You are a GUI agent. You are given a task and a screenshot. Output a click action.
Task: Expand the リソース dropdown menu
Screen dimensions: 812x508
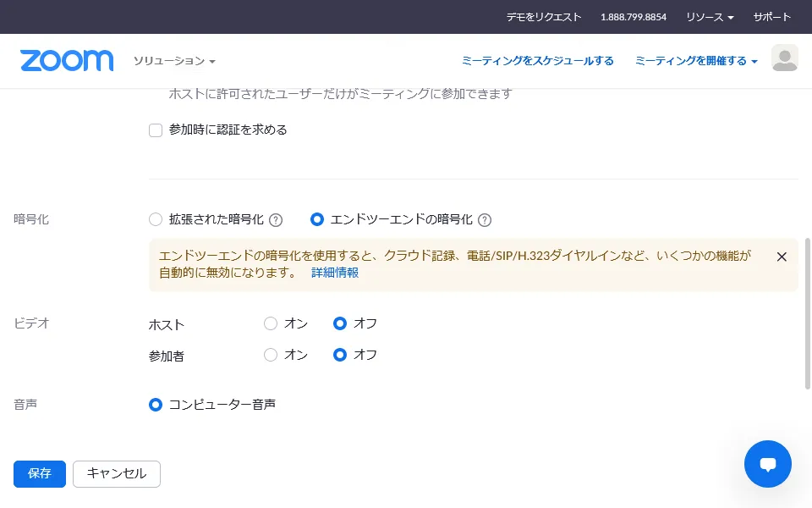pyautogui.click(x=709, y=17)
